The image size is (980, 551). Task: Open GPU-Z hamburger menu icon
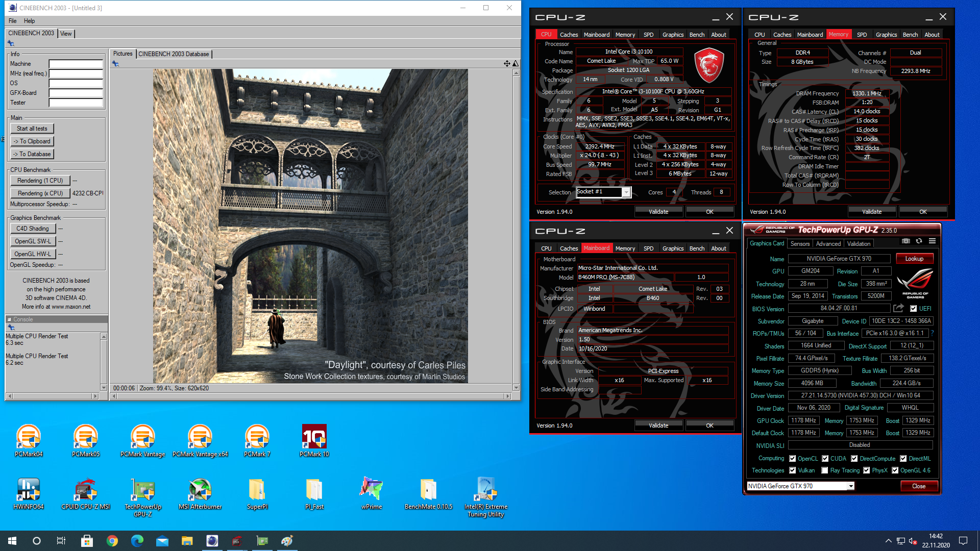932,241
